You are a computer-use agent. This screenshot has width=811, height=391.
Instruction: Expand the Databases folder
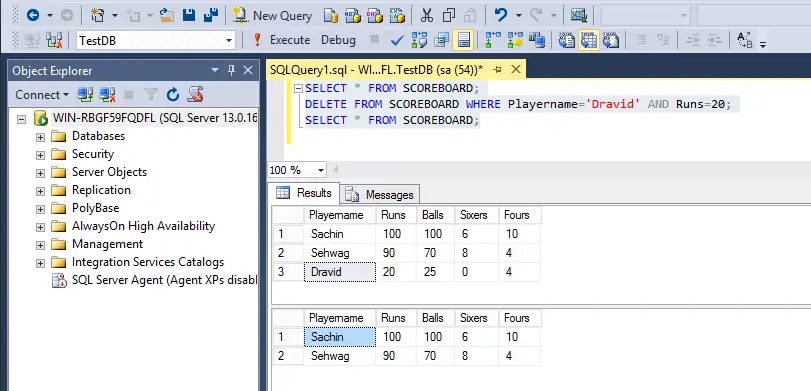point(40,137)
